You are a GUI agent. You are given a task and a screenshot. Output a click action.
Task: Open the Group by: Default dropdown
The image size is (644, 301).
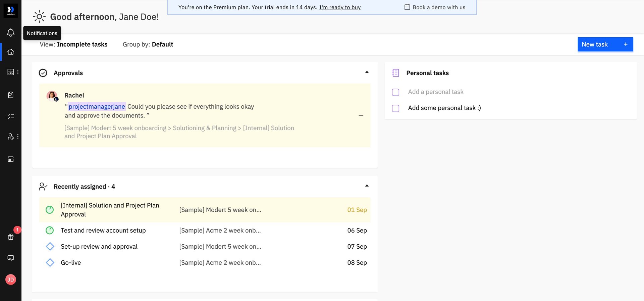click(x=148, y=45)
